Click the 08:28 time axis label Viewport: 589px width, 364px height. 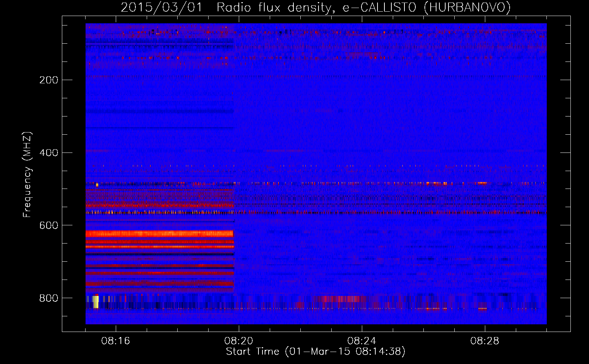(485, 341)
